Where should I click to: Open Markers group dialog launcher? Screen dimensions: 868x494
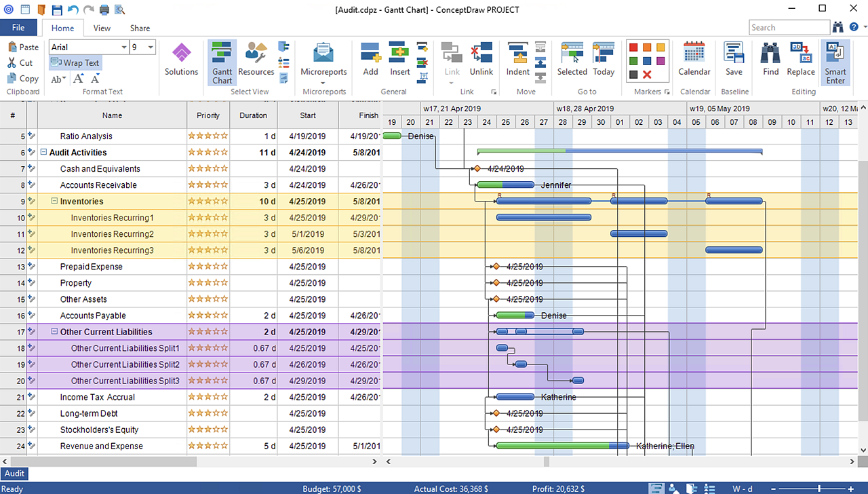coord(667,92)
